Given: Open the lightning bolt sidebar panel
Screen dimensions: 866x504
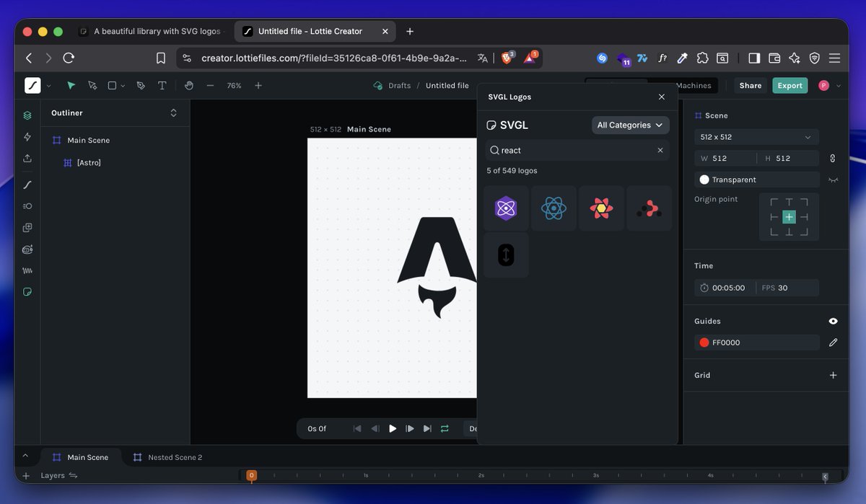Looking at the screenshot, I should pos(27,137).
